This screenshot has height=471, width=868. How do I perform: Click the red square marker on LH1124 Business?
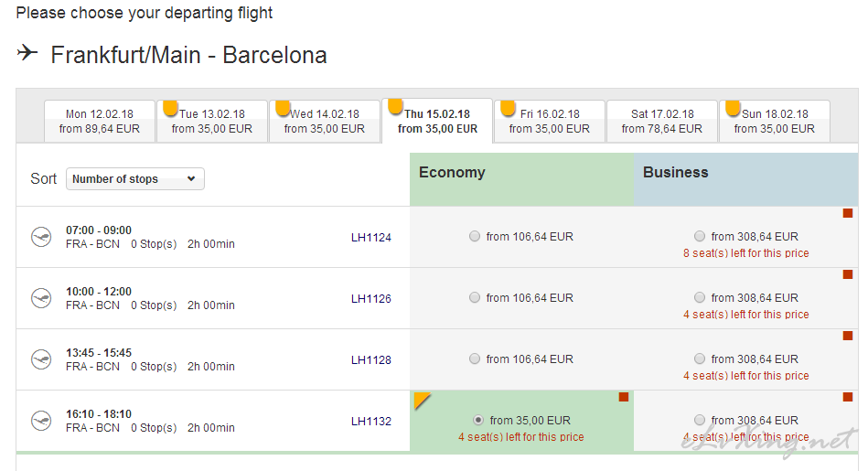[848, 213]
